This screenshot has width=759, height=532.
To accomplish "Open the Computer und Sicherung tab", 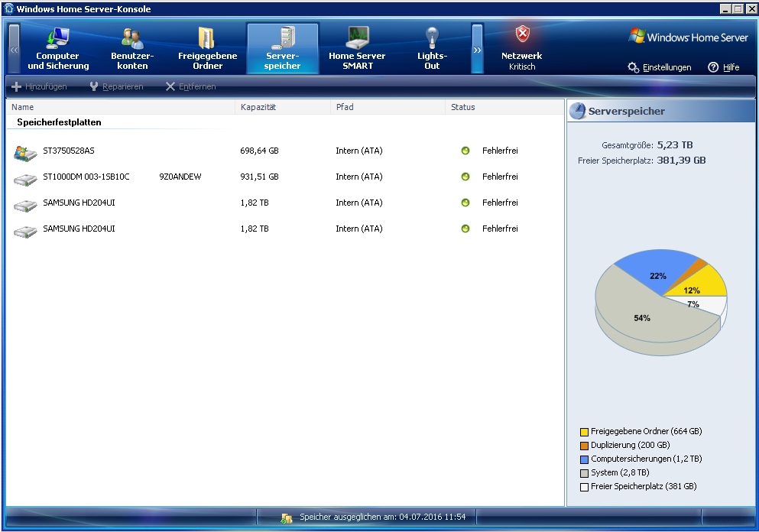I will [x=58, y=48].
